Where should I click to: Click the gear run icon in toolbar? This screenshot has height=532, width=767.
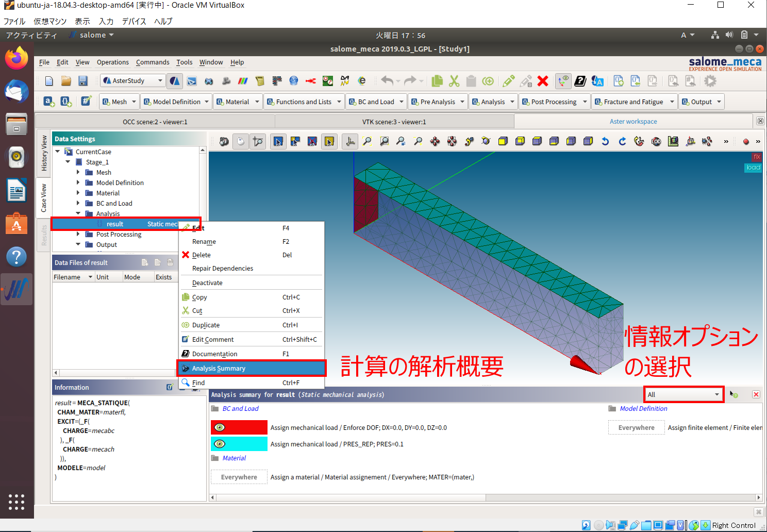pos(710,81)
